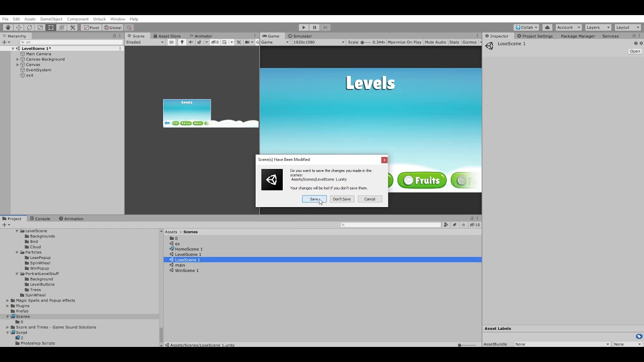
Task: Select EventSystem in Hierarchy
Action: pos(38,70)
